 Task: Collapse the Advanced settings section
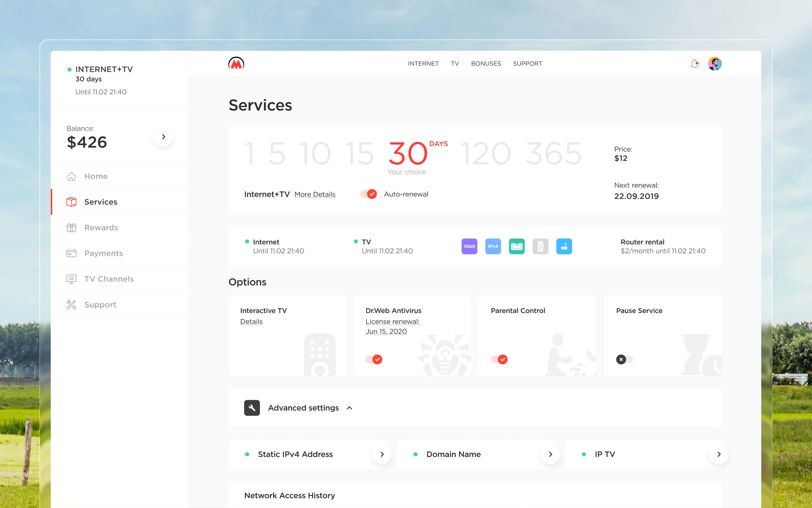tap(349, 408)
